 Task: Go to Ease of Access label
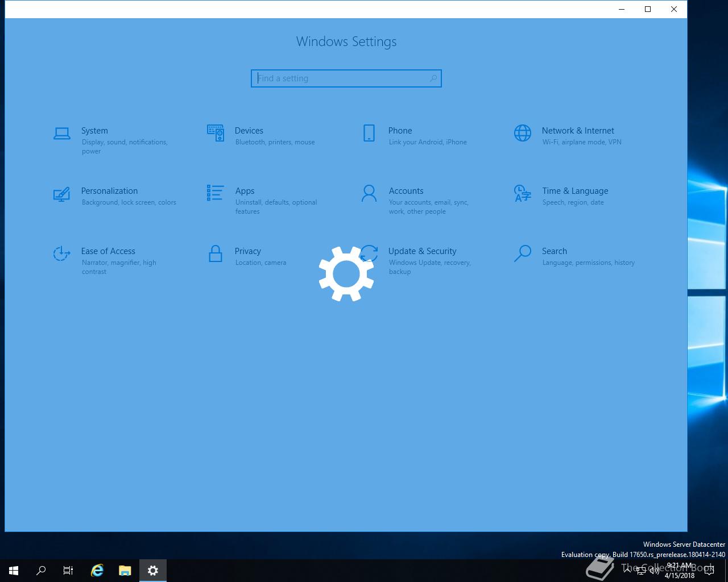[108, 251]
